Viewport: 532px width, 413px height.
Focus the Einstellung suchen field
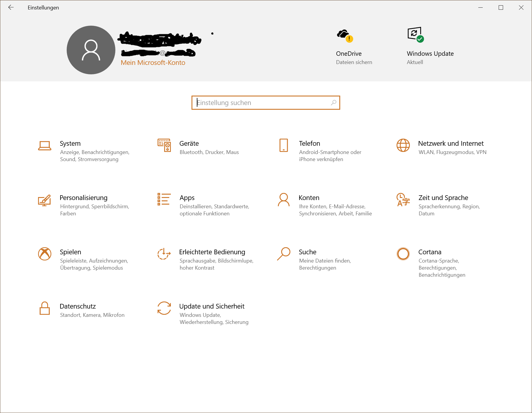pos(266,103)
